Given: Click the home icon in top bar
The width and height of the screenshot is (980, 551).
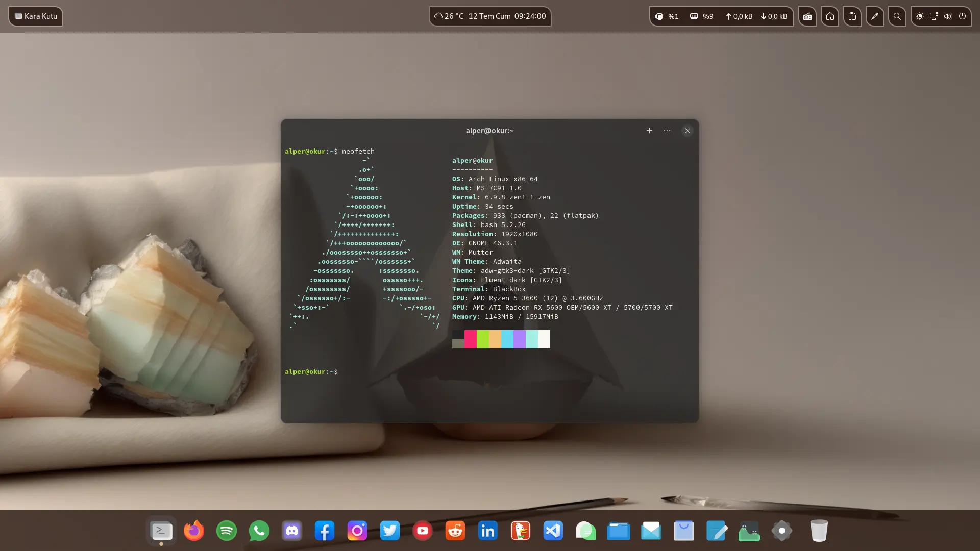Looking at the screenshot, I should pos(830,16).
